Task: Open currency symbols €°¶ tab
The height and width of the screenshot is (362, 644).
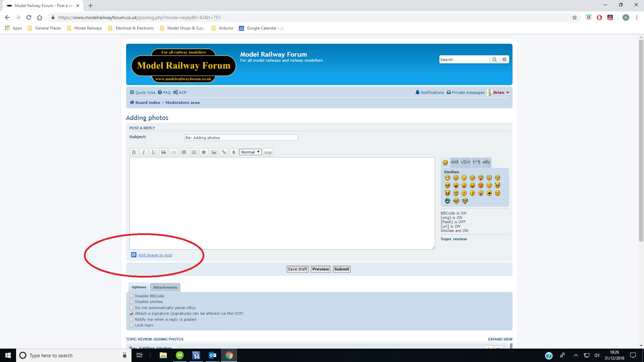Action: 476,162
